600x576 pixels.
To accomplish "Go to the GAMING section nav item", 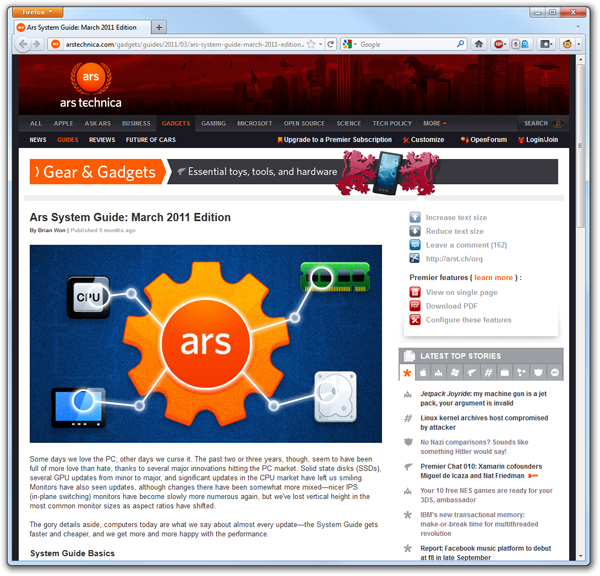I will [x=213, y=123].
